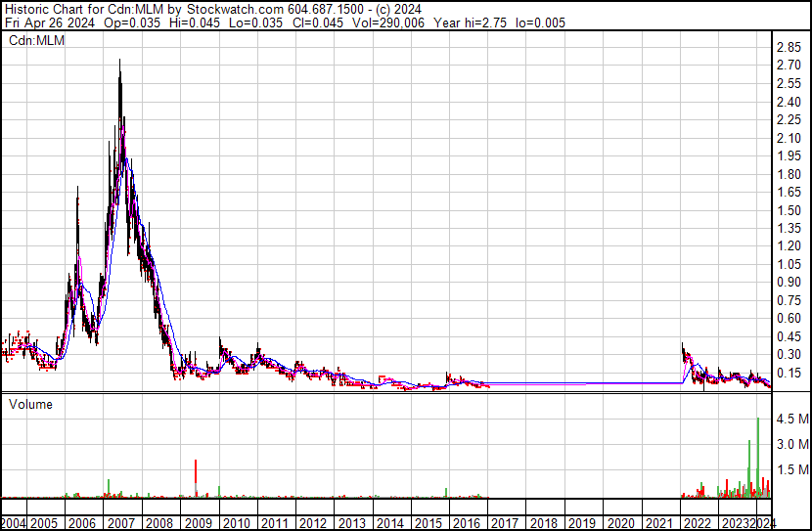Click the 2005 year label on time axis
The image size is (812, 531).
(44, 523)
